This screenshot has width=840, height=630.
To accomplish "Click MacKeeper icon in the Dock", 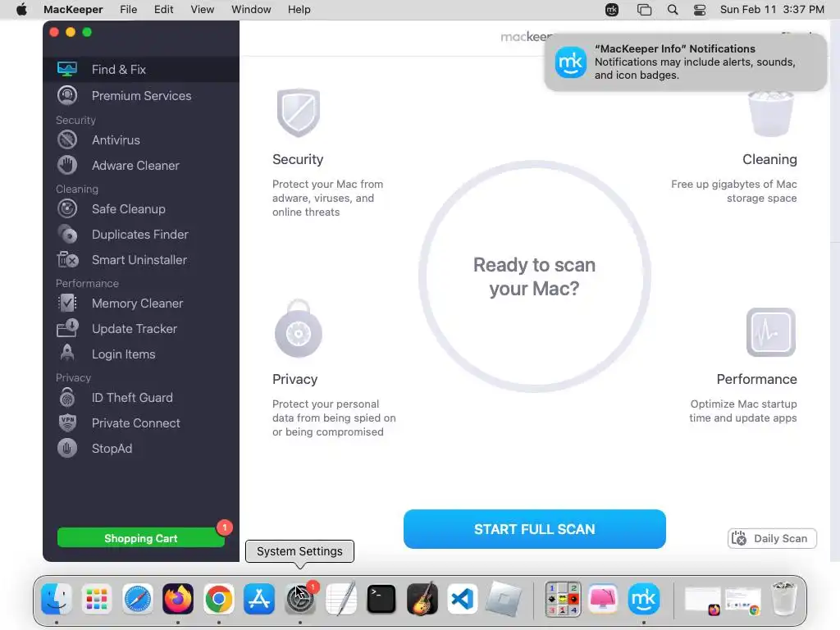I will 644,598.
